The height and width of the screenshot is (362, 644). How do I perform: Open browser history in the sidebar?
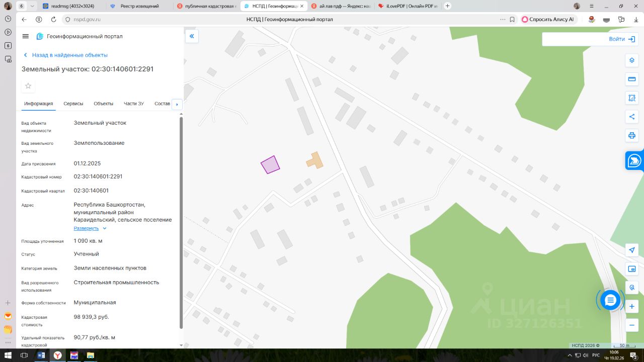pyautogui.click(x=8, y=19)
